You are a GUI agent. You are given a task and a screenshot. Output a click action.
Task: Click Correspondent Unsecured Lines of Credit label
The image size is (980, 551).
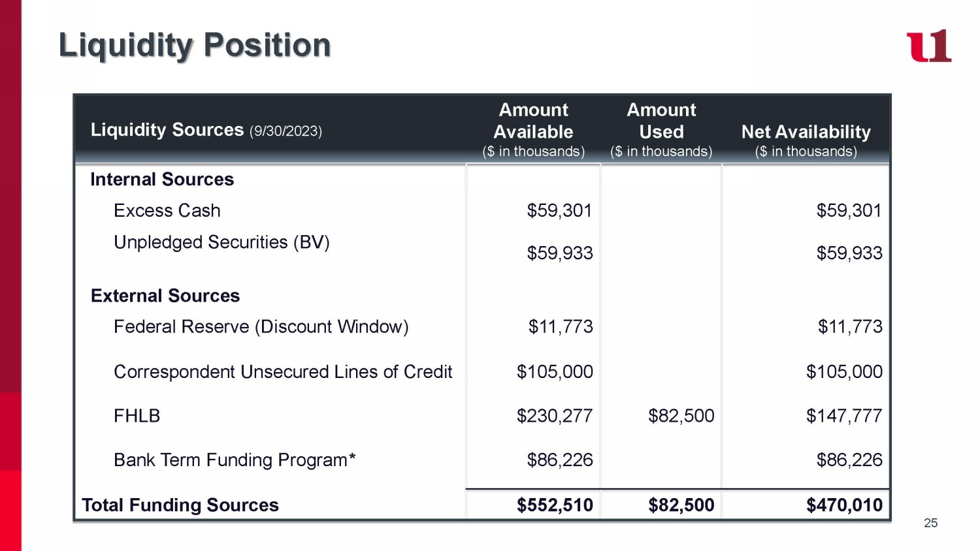coord(283,371)
